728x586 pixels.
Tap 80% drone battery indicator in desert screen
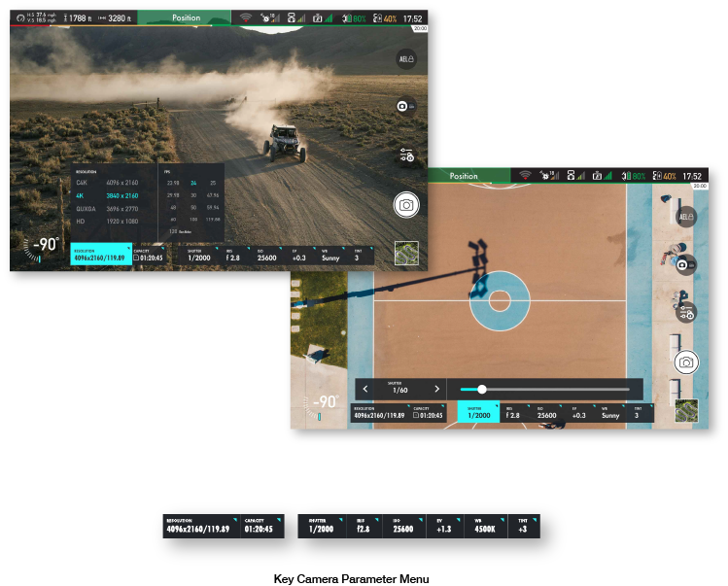[x=354, y=18]
